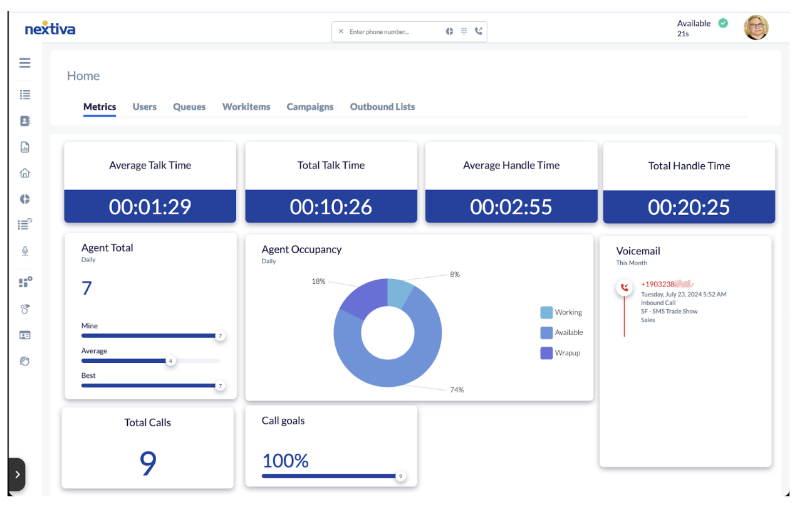Viewport: 812px width, 519px height.
Task: Open the contacts card icon in sidebar
Action: [24, 120]
